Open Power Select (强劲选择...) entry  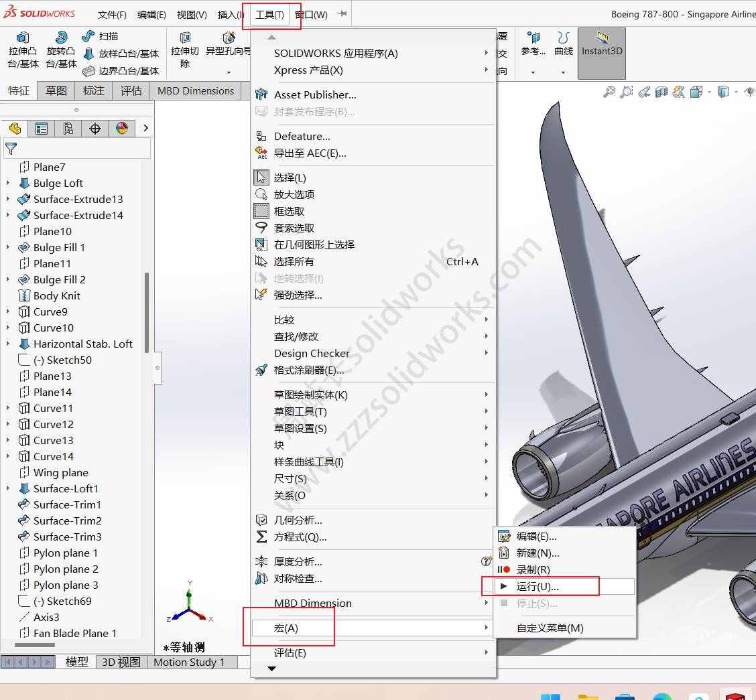(x=374, y=295)
